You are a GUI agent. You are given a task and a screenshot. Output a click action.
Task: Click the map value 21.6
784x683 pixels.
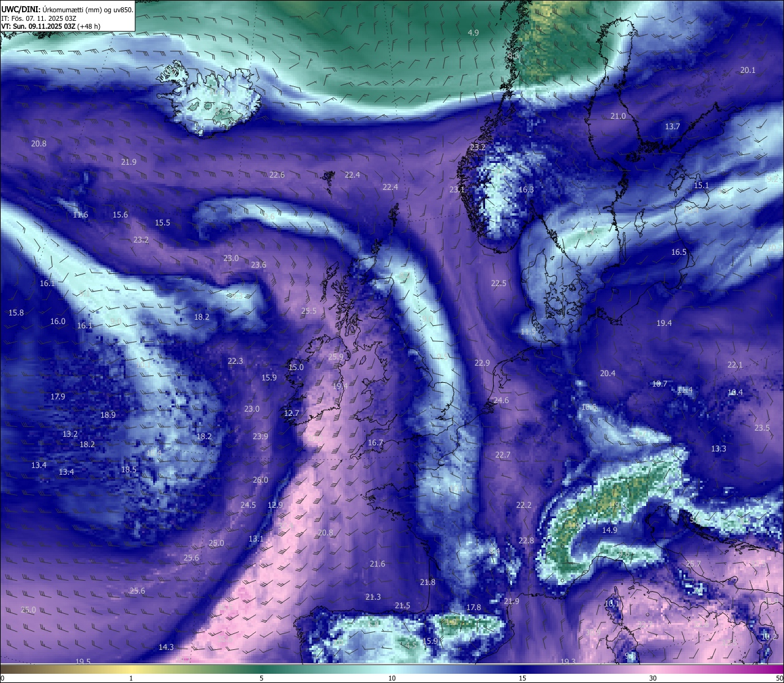pyautogui.click(x=377, y=564)
